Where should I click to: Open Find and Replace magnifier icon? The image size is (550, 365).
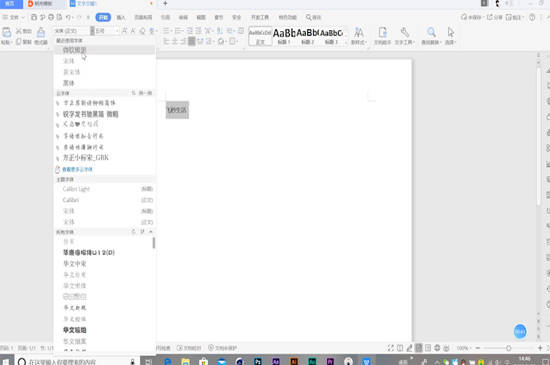[x=431, y=33]
